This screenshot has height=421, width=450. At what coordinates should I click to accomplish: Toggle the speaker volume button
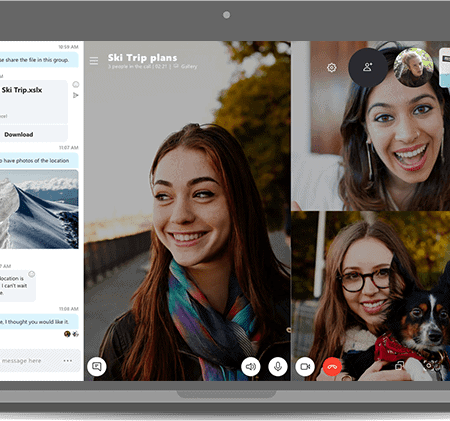[251, 367]
